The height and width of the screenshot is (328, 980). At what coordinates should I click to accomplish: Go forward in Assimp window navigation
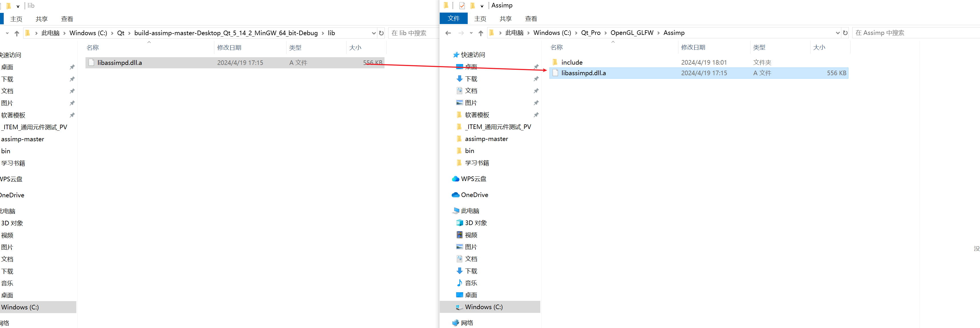point(461,33)
